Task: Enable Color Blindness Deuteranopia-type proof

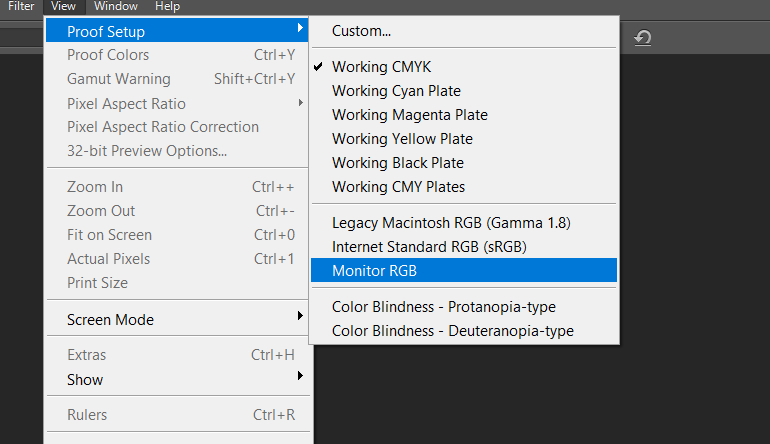Action: (x=452, y=331)
